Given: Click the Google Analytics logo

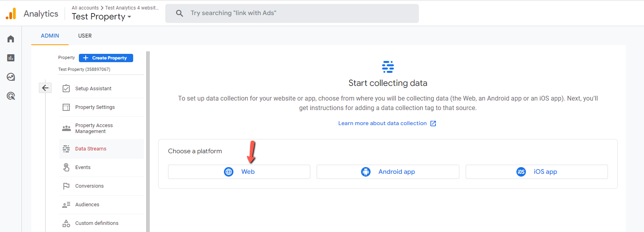Looking at the screenshot, I should pyautogui.click(x=11, y=14).
